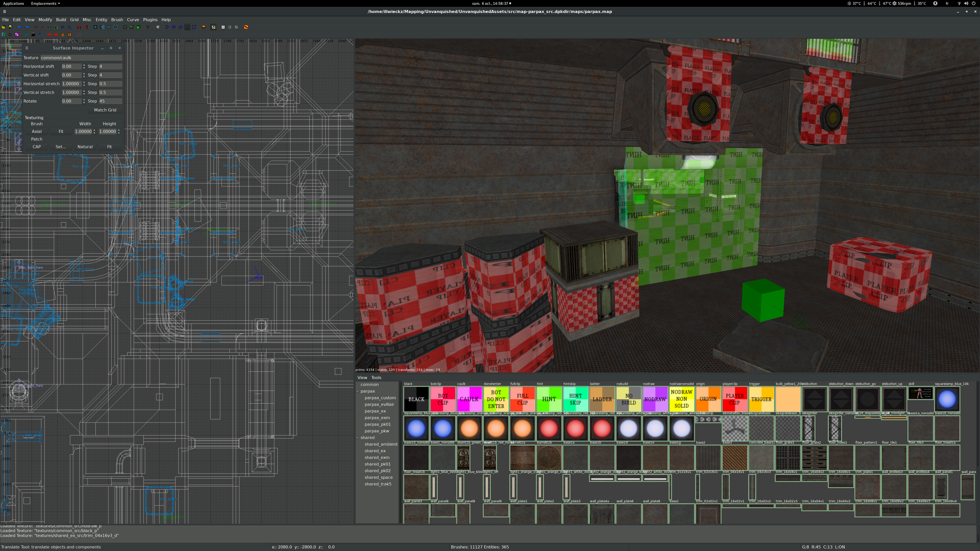980x551 pixels.
Task: Select the Clipper tool diagonal icon
Action: 194,27
